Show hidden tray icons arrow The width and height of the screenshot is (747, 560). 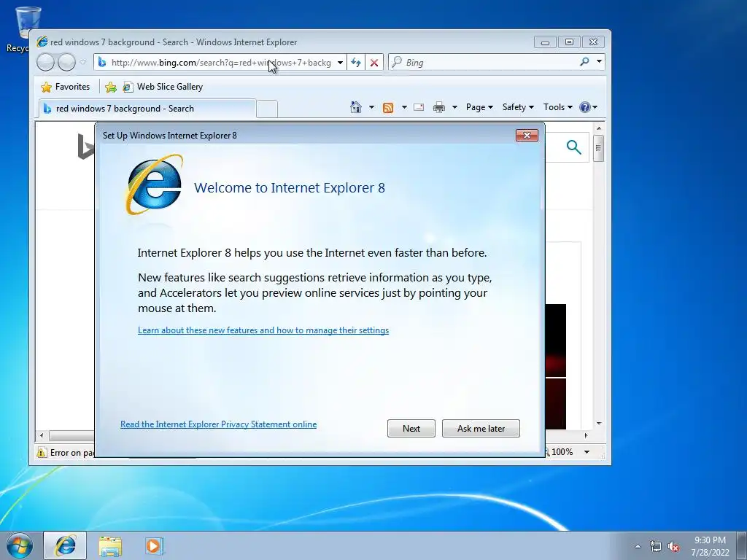[638, 546]
